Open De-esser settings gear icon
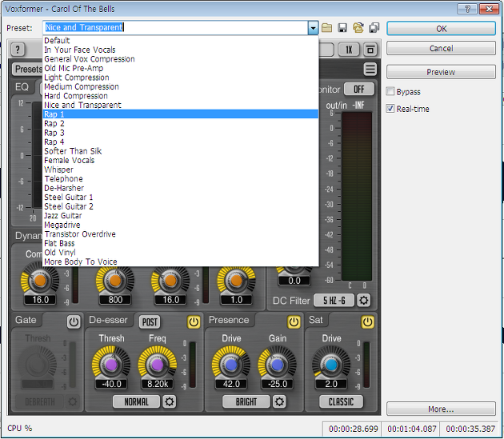 [170, 401]
